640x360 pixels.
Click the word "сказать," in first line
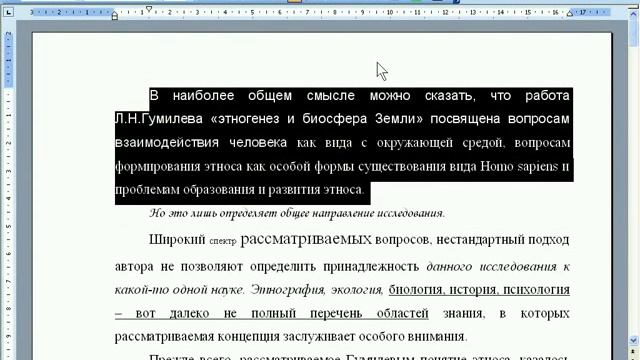click(450, 96)
